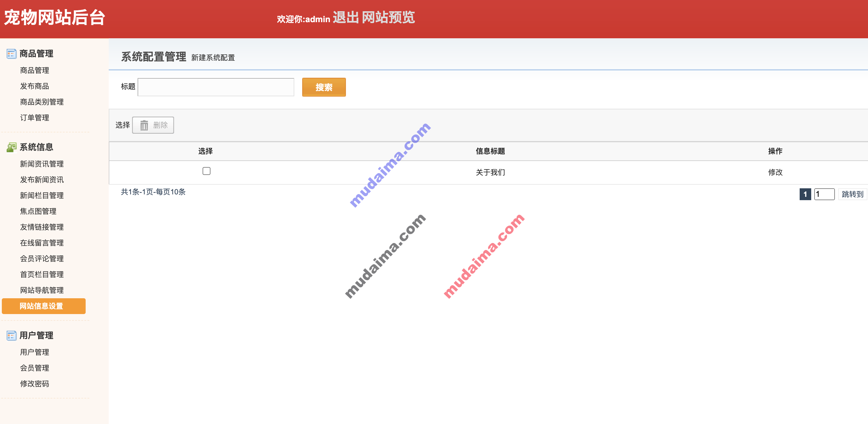Click the orange 搜索 button
Viewport: 868px width, 424px height.
coord(324,87)
